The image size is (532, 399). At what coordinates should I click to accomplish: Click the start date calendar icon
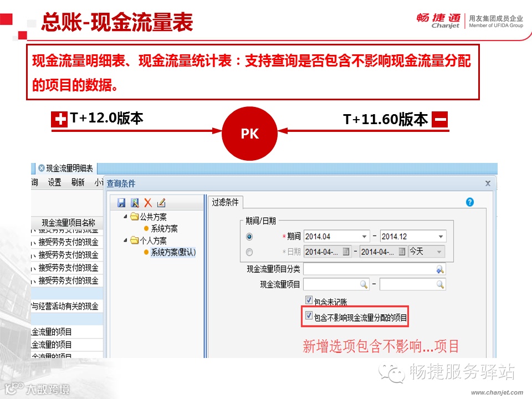(346, 252)
